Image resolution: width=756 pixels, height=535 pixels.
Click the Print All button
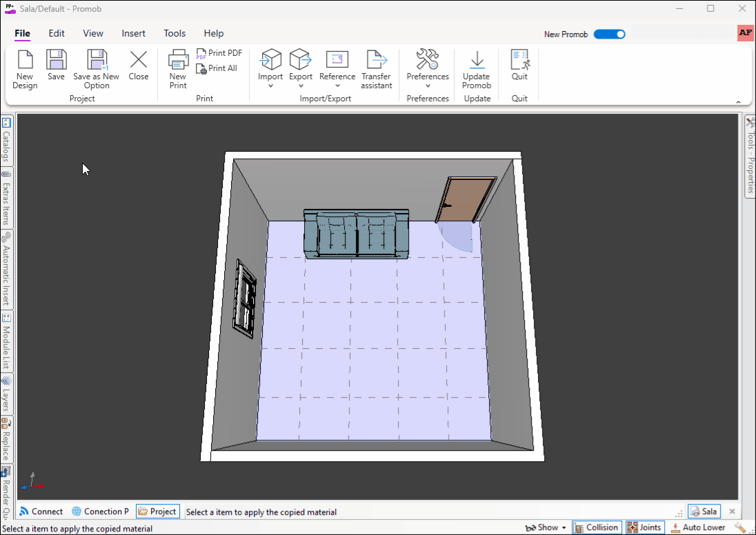(x=217, y=68)
